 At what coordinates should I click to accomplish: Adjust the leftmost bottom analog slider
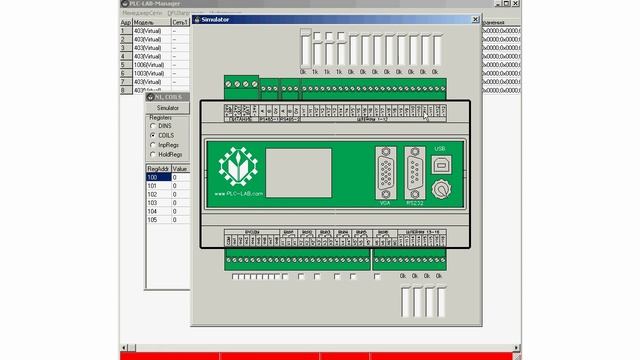[405, 302]
